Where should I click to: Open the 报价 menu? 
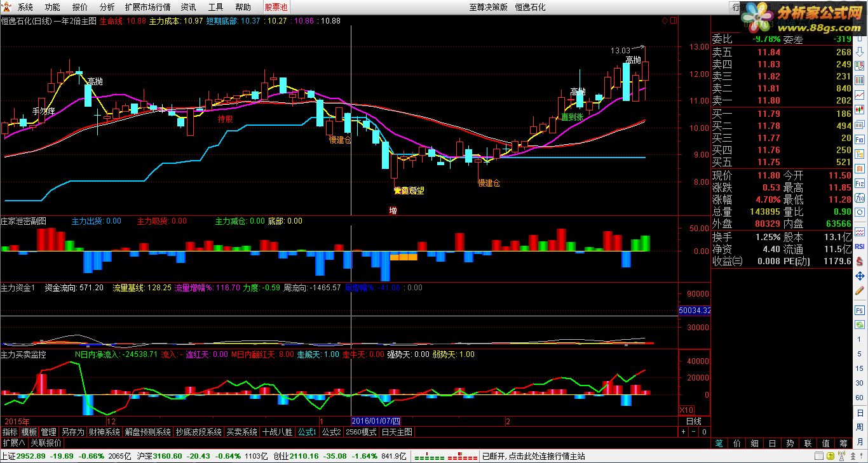[x=80, y=7]
